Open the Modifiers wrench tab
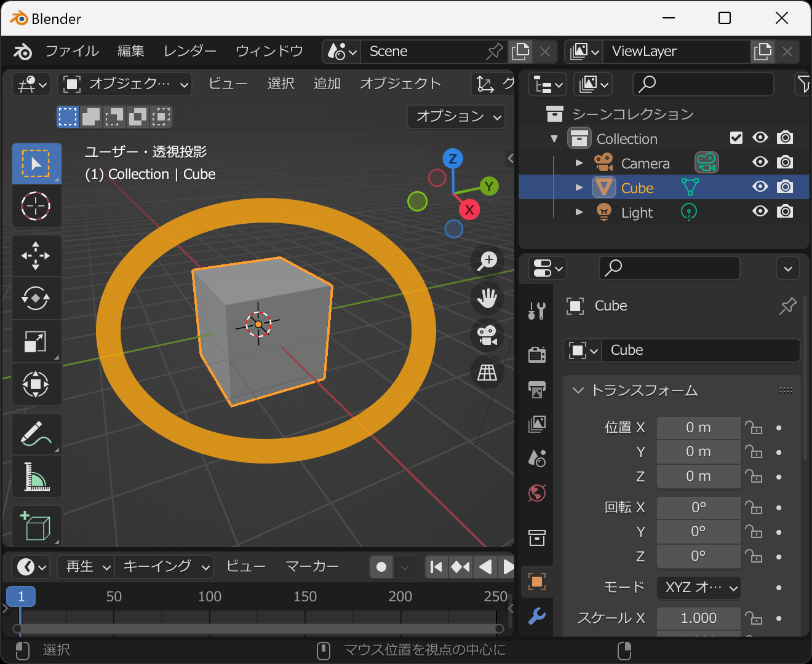Image resolution: width=812 pixels, height=664 pixels. click(x=537, y=615)
